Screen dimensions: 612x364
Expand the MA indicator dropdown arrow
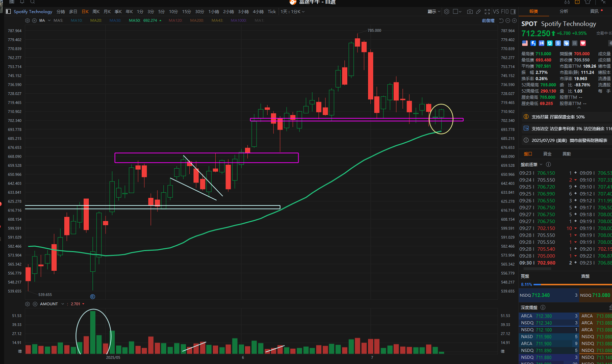coord(49,20)
